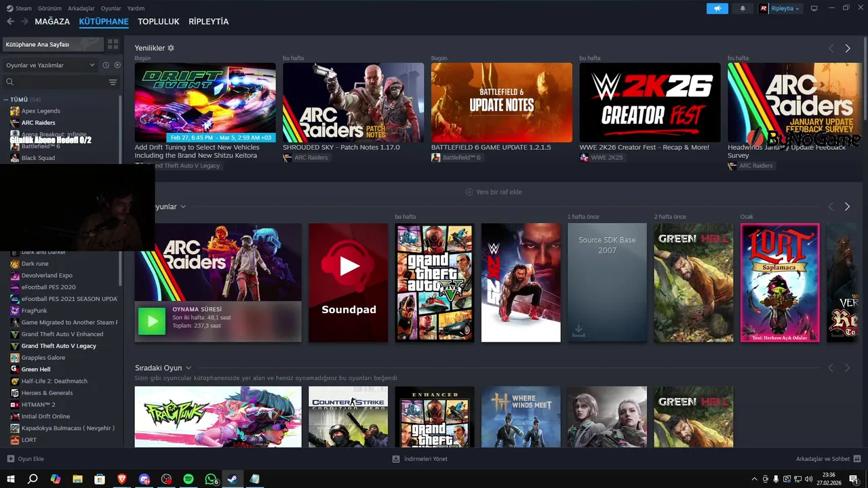Switch library to grid collections view icon
Image resolution: width=868 pixels, height=488 pixels.
[x=113, y=44]
